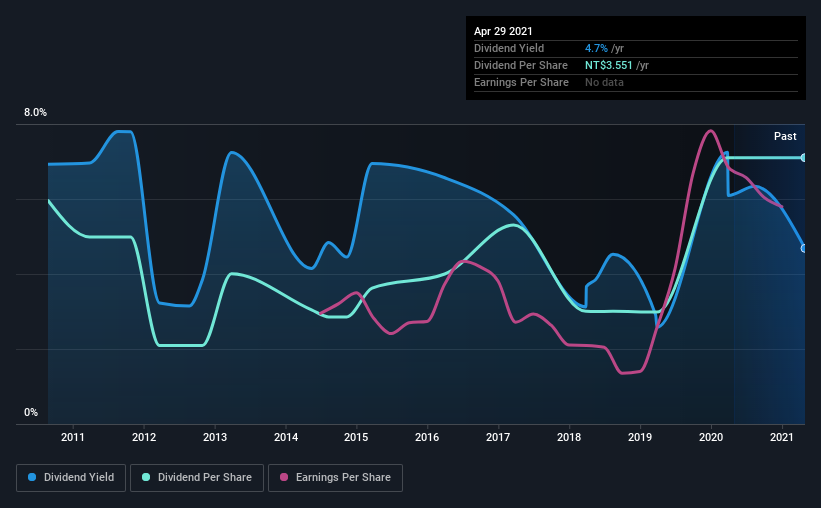Click the 2012 x-axis label

(x=144, y=437)
